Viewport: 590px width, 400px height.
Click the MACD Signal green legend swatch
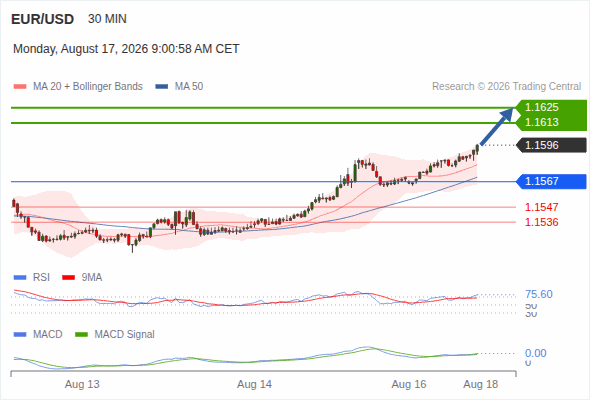pos(82,335)
